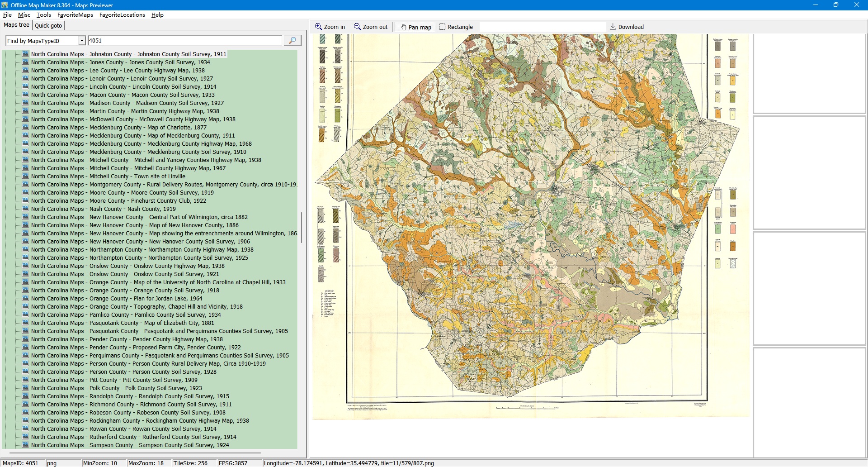The width and height of the screenshot is (868, 467).
Task: Click map icon beside Nash County, 1919
Action: (26, 209)
